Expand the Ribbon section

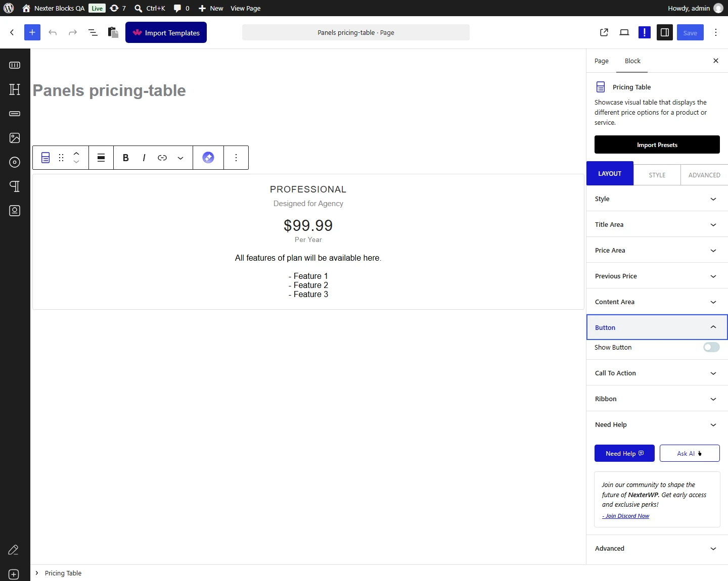tap(657, 399)
